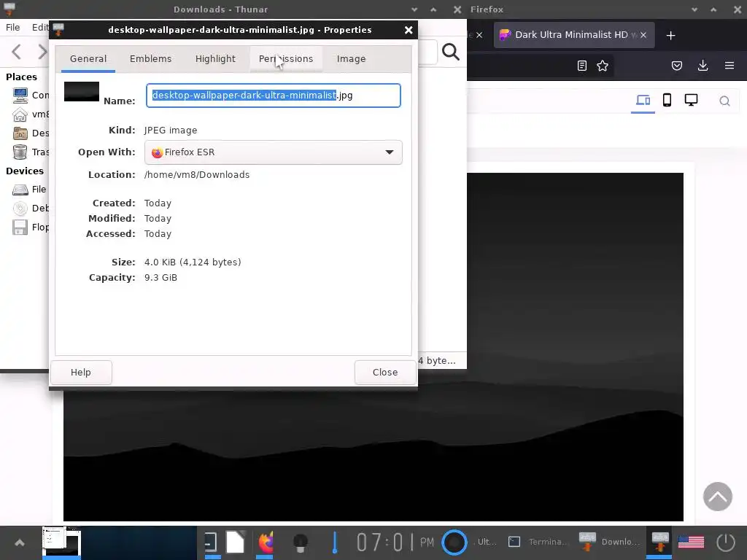Click the blank document icon in taskbar
This screenshot has width=747, height=560.
(236, 542)
